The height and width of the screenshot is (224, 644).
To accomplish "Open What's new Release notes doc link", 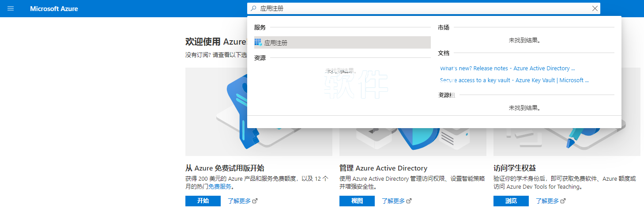I will pos(507,68).
